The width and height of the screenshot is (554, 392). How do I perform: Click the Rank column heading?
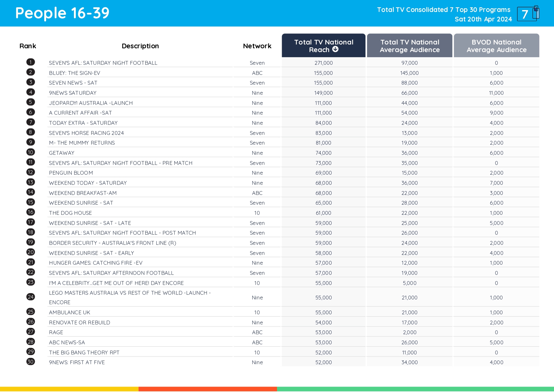(28, 46)
